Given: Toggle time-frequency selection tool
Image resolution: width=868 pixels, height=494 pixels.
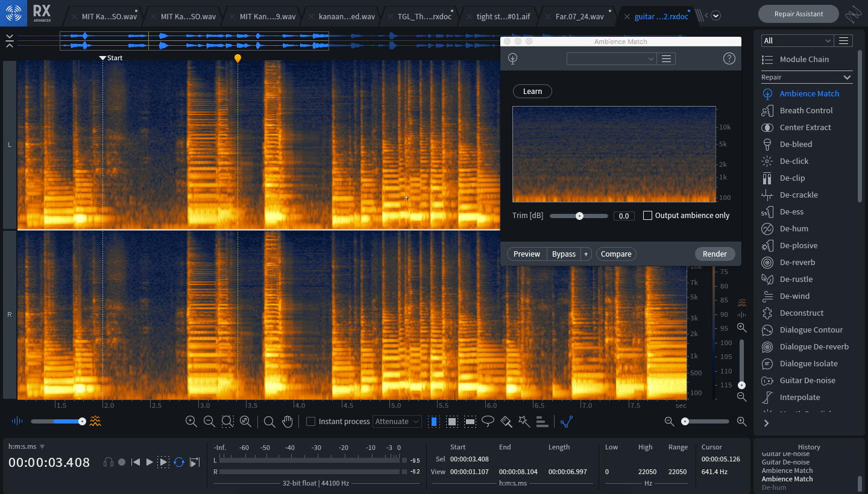Looking at the screenshot, I should click(x=451, y=421).
